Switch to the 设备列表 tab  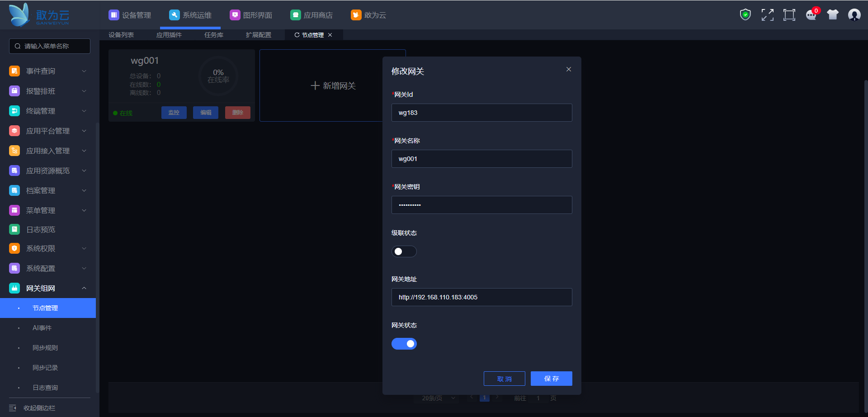click(121, 35)
